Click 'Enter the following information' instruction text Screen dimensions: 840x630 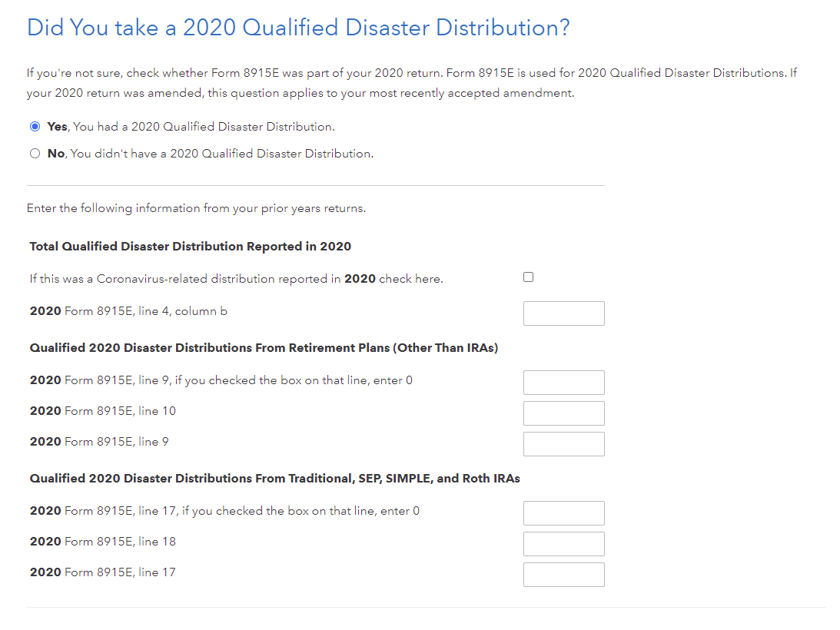[x=196, y=208]
